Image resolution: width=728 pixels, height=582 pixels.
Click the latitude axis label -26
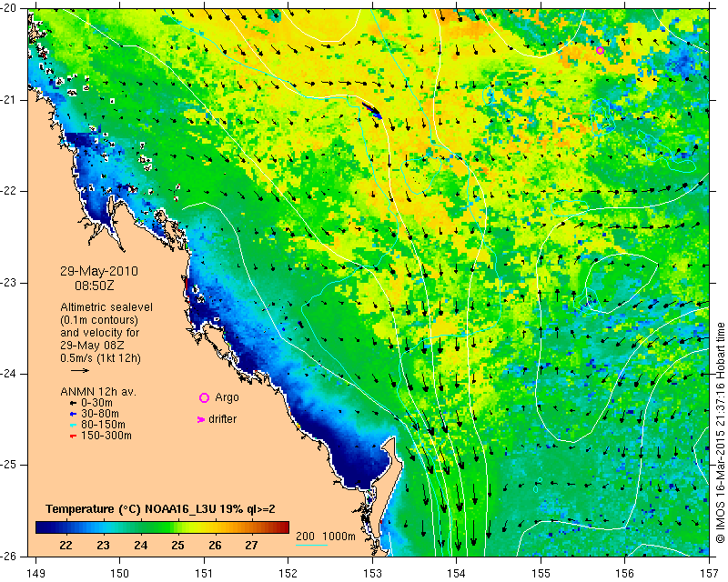coord(8,557)
